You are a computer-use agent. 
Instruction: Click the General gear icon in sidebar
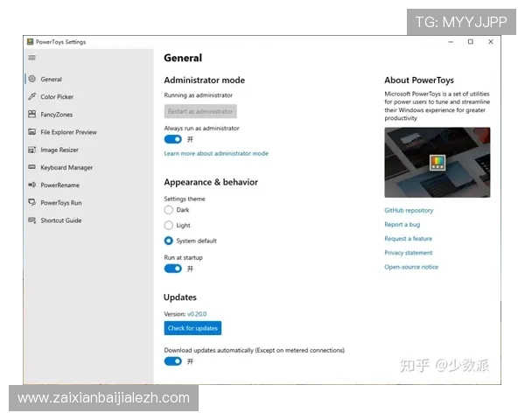[31, 80]
